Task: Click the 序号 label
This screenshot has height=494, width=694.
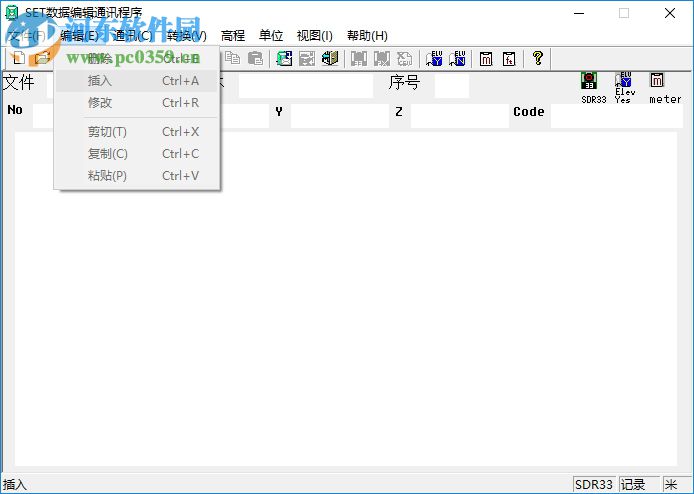Action: (404, 82)
